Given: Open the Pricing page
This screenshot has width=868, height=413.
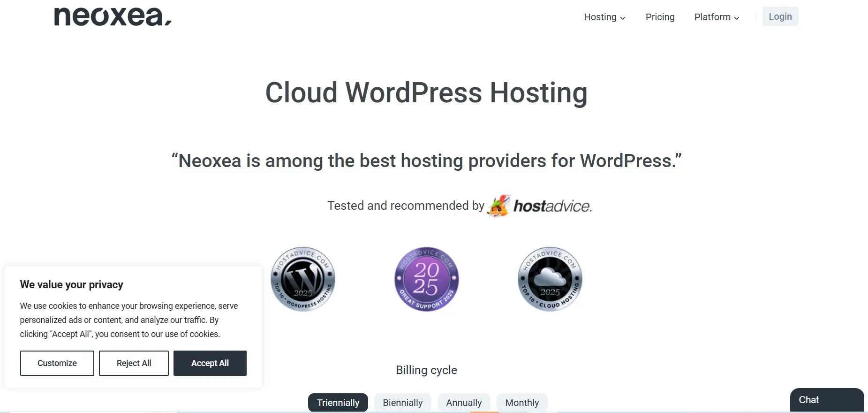Looking at the screenshot, I should click(660, 17).
